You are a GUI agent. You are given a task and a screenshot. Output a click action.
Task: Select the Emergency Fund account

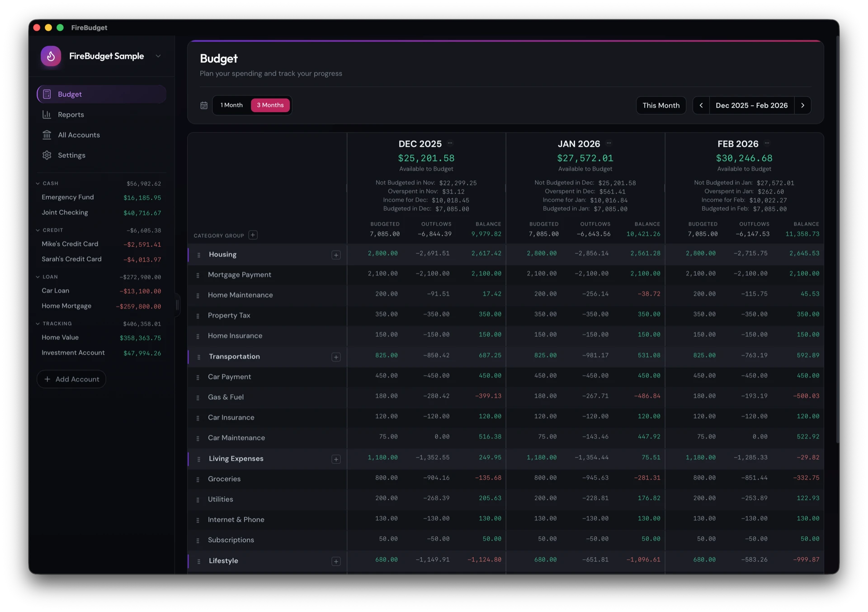(67, 197)
